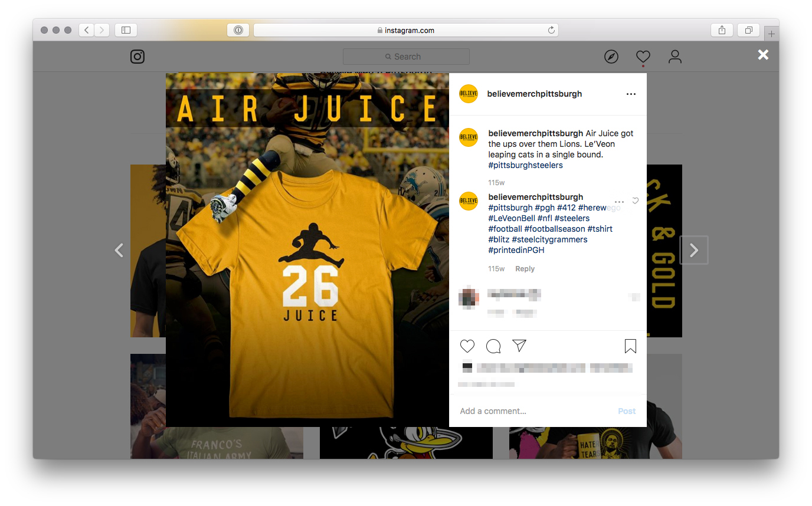Click the Safari Share button
Image resolution: width=812 pixels, height=506 pixels.
click(x=722, y=30)
